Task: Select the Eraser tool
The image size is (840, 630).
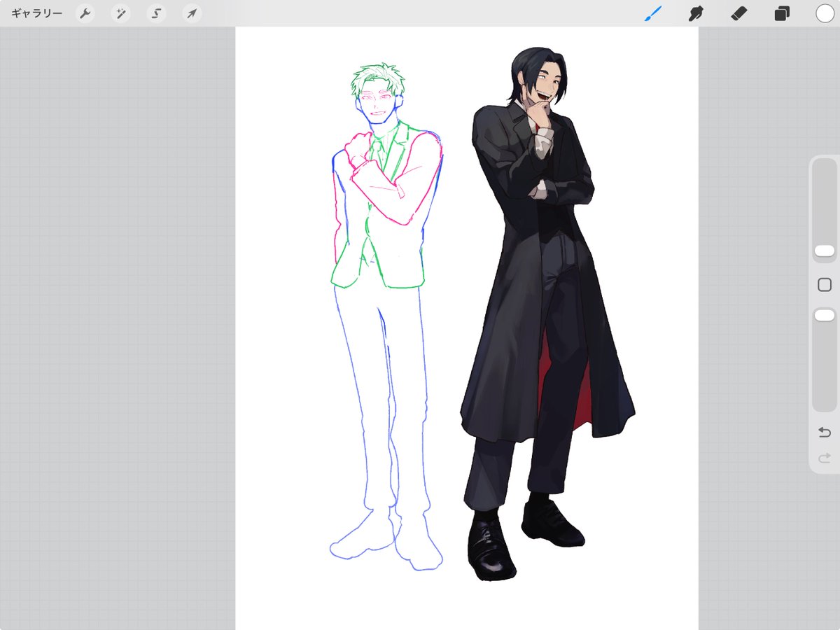Action: click(738, 13)
